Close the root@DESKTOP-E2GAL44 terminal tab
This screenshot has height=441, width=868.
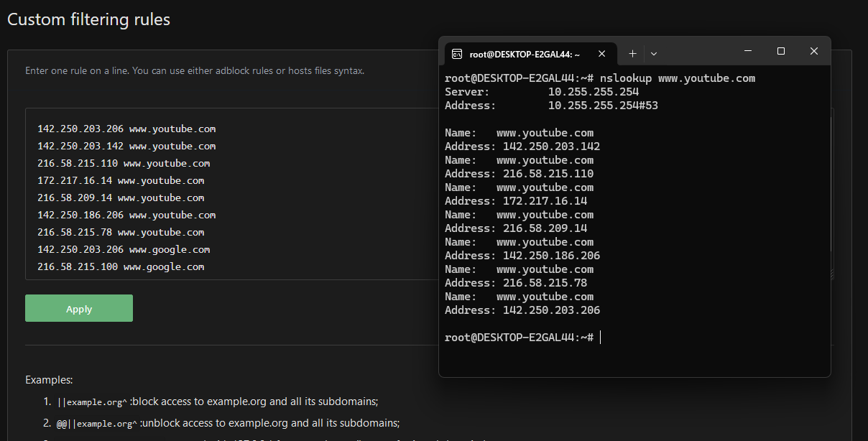[602, 53]
